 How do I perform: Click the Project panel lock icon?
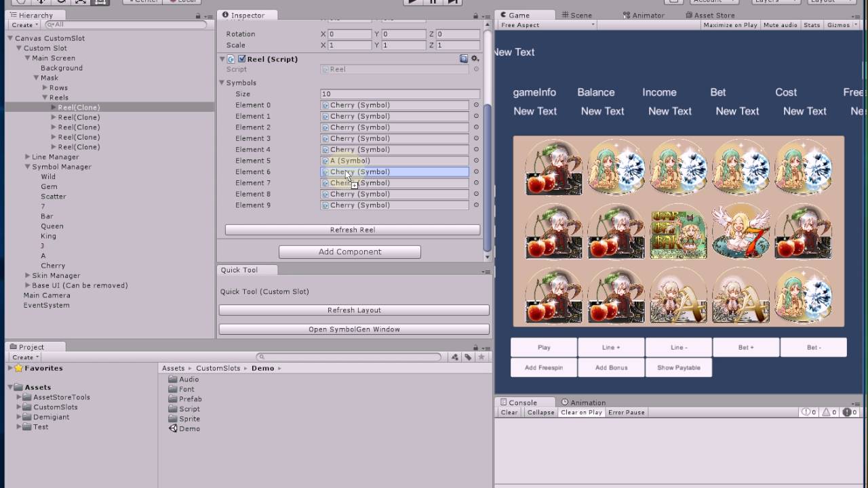pos(474,347)
